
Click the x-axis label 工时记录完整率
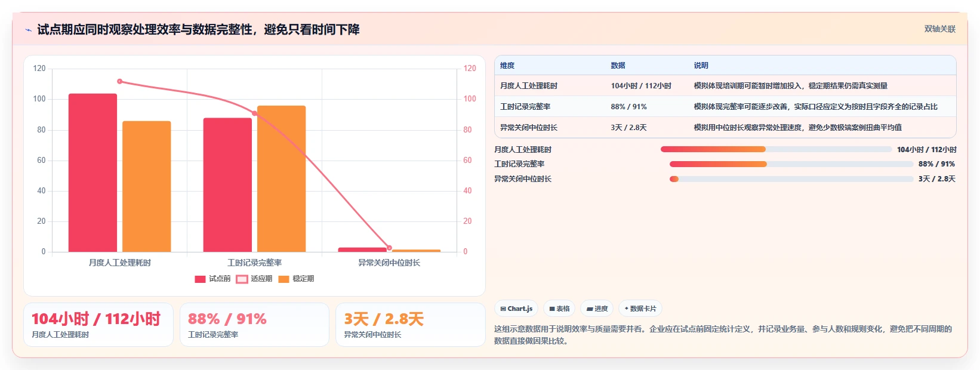[x=255, y=263]
